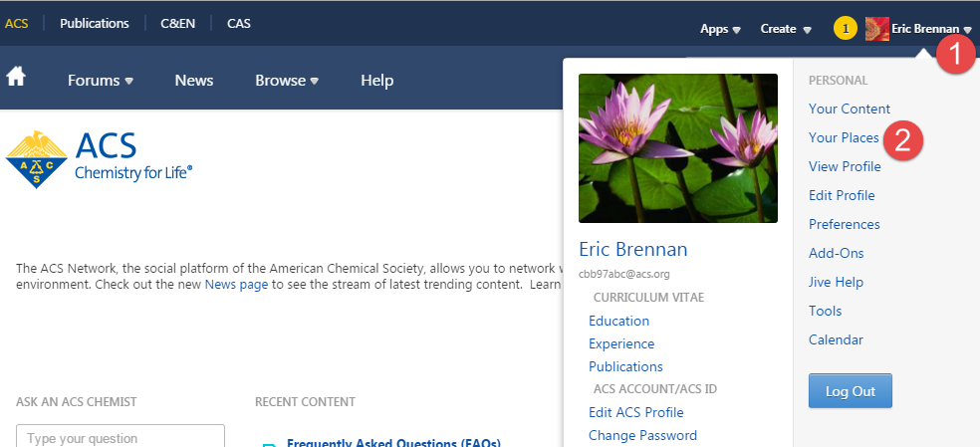Click the water lily profile photo
The height and width of the screenshot is (447, 980).
point(677,148)
